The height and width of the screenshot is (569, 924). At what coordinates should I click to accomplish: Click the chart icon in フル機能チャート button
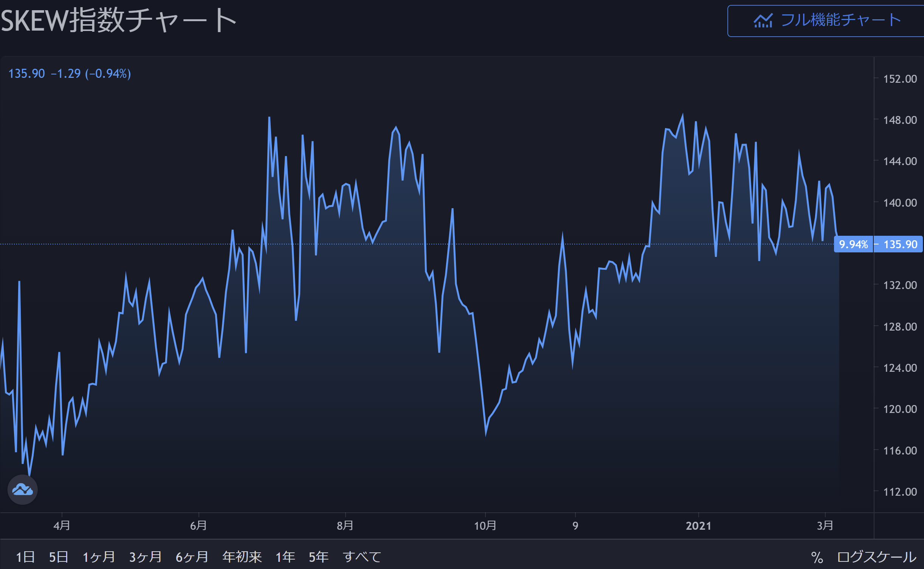coord(763,21)
